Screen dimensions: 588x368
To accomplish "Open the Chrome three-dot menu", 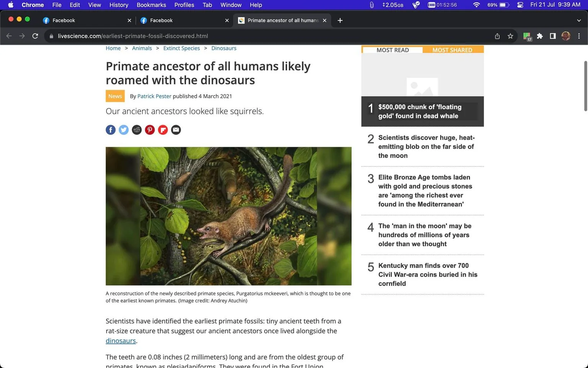I will click(579, 36).
